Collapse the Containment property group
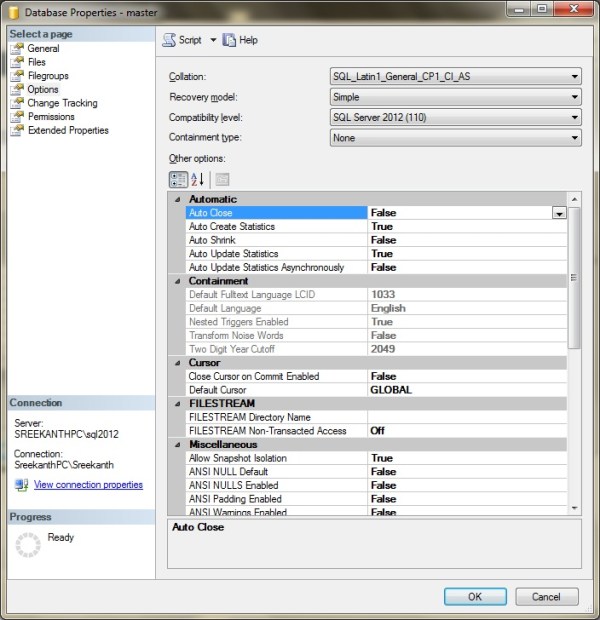Screen dimensions: 600x620 [176, 281]
